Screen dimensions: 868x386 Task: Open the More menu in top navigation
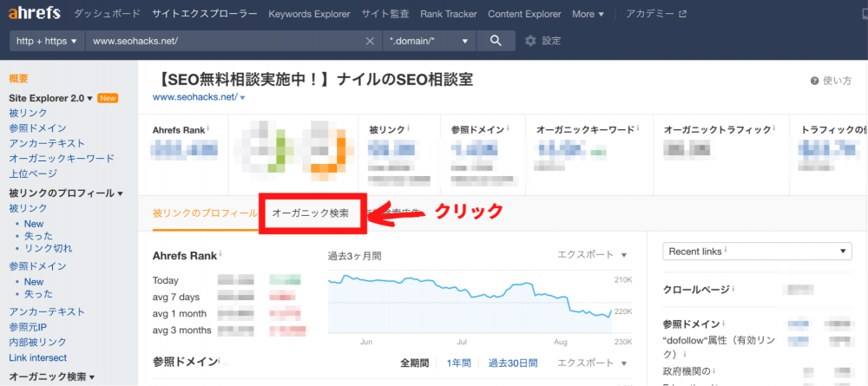point(588,14)
